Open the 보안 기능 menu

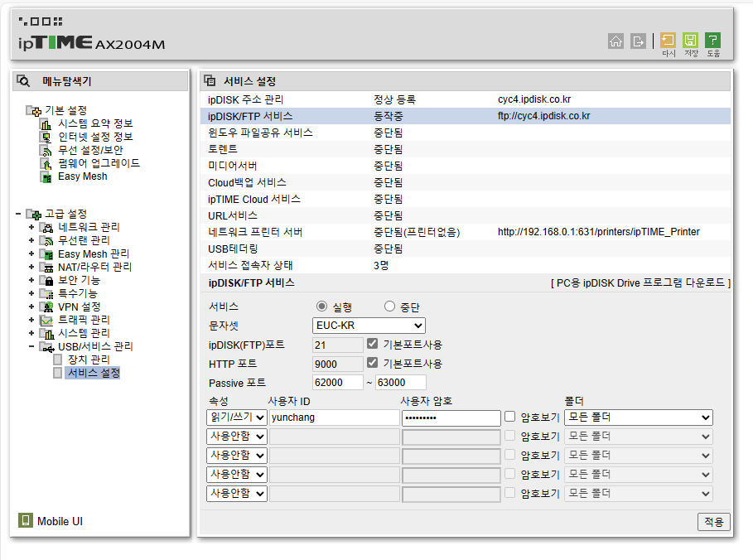coord(79,280)
